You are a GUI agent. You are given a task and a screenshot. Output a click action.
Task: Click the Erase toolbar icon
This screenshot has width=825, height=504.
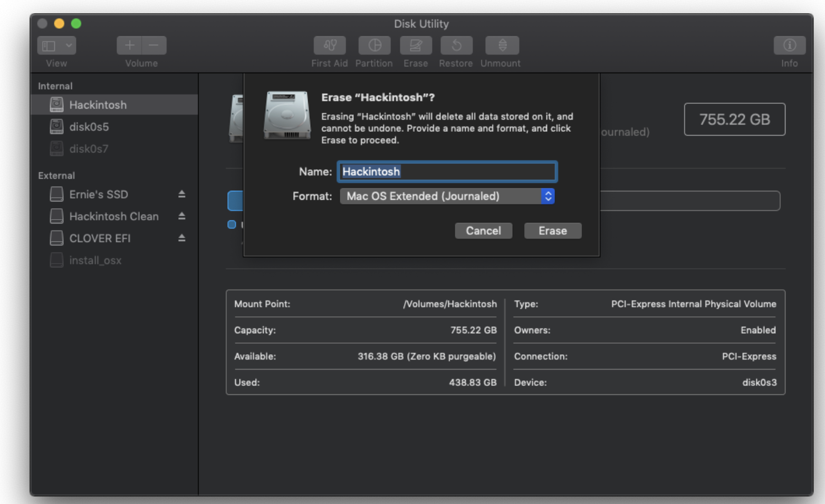point(416,46)
